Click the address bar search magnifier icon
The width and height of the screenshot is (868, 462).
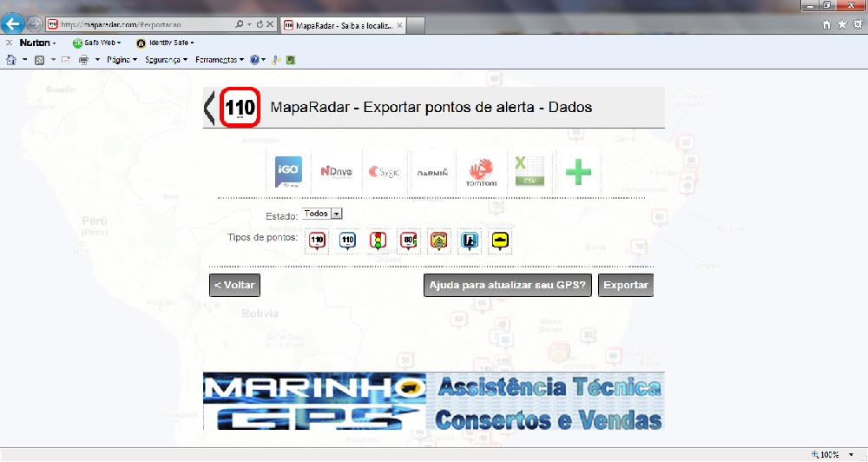tap(239, 24)
